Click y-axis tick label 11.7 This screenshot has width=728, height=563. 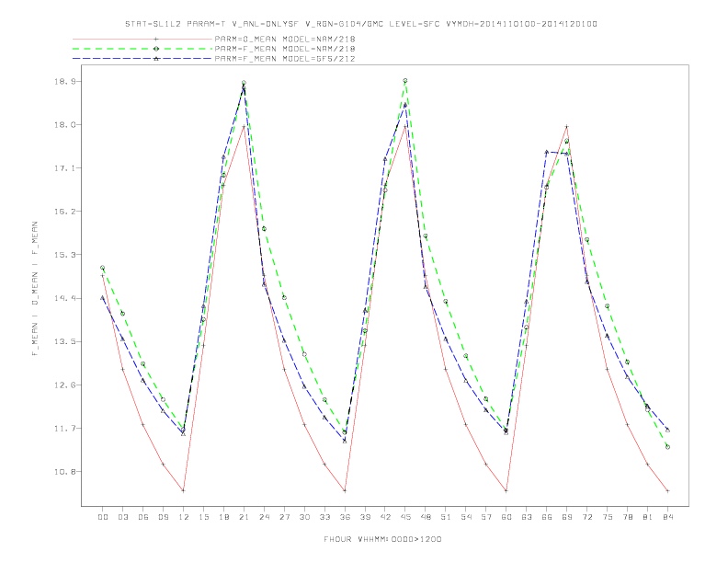pyautogui.click(x=64, y=429)
